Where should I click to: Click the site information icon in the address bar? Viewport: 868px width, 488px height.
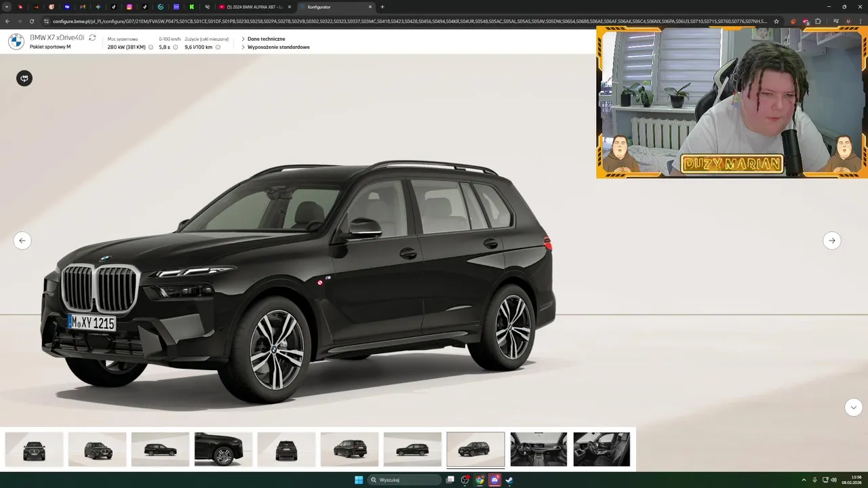point(47,21)
